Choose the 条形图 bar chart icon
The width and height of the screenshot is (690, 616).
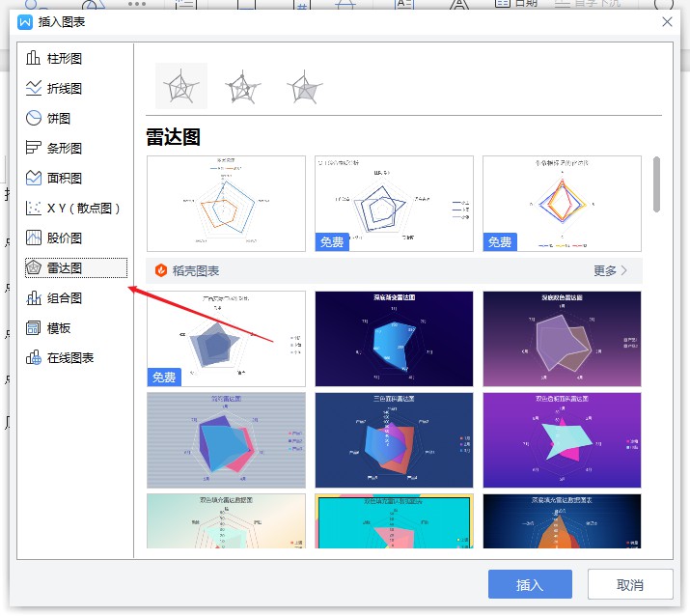33,148
